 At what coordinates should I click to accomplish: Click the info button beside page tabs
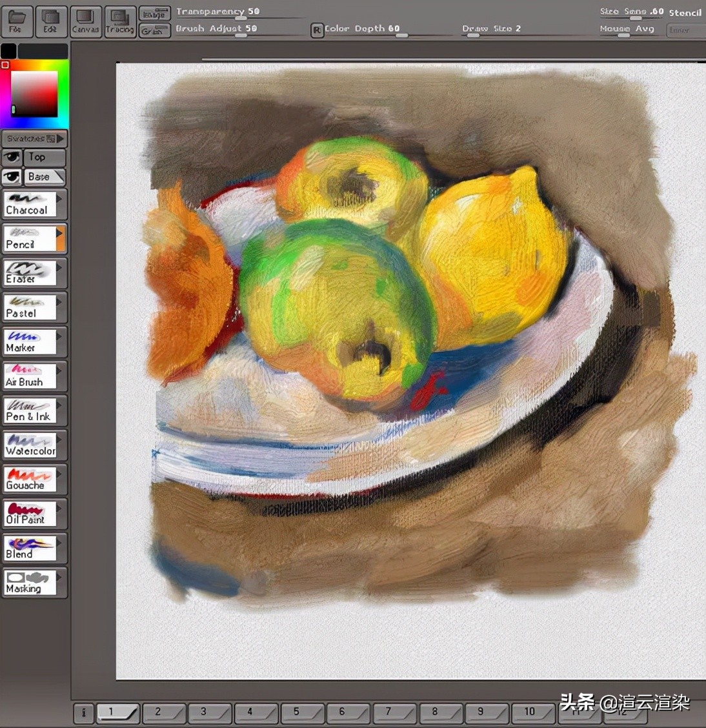83,713
